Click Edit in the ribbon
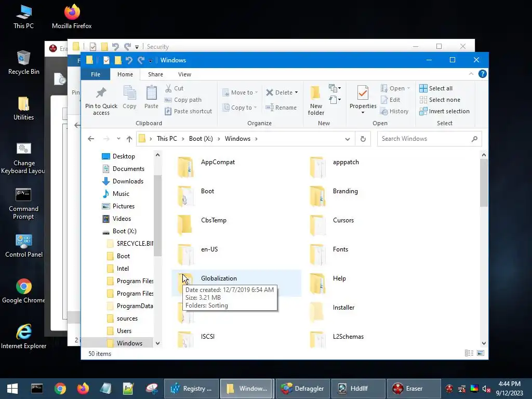 pyautogui.click(x=391, y=100)
